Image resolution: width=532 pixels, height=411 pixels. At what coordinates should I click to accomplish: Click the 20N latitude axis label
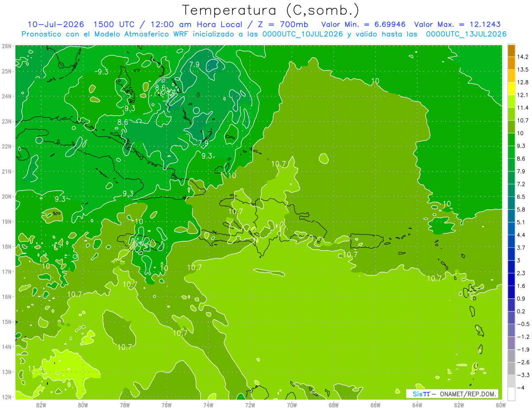click(x=7, y=196)
